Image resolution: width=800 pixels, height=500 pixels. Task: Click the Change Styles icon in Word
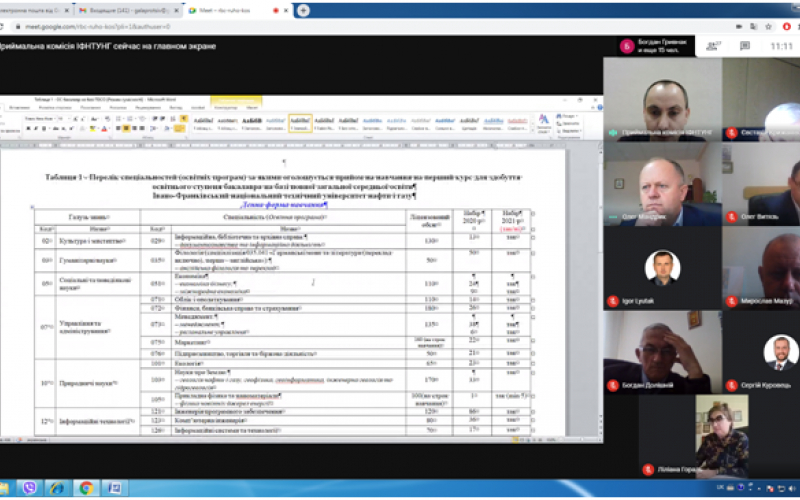(x=544, y=123)
